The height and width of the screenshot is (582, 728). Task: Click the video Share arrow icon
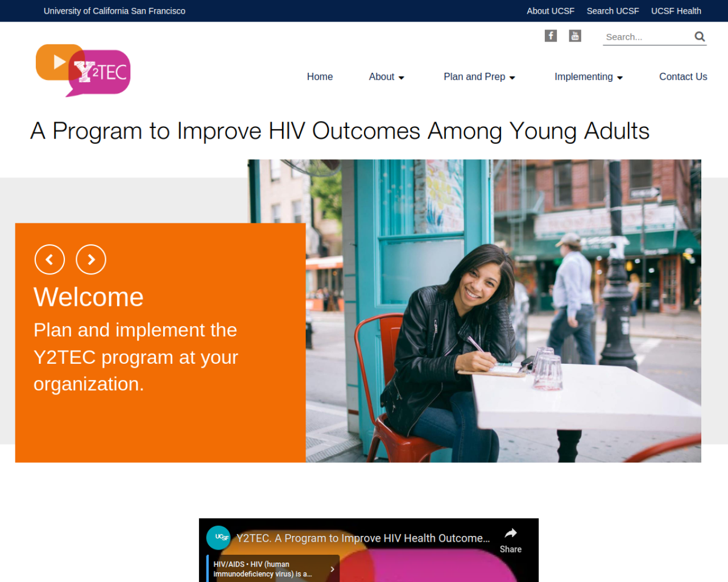tap(511, 533)
